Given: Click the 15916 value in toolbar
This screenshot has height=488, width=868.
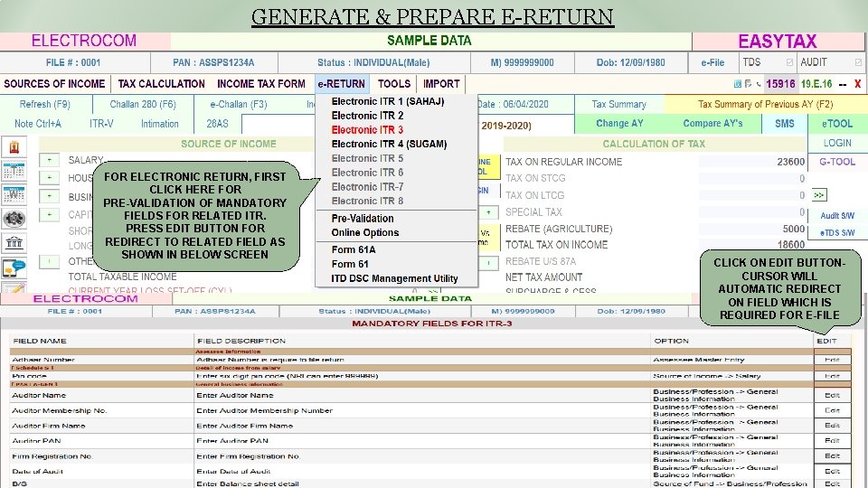Looking at the screenshot, I should [780, 84].
